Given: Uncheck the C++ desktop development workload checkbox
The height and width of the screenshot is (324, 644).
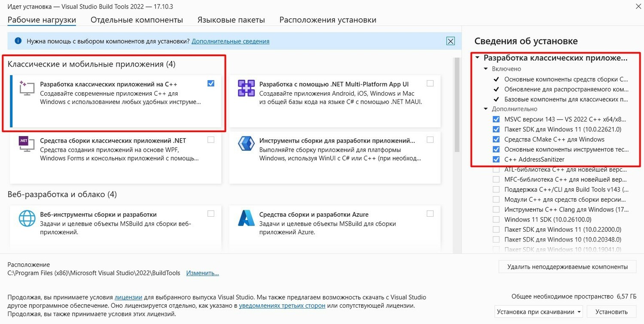Looking at the screenshot, I should pos(211,83).
